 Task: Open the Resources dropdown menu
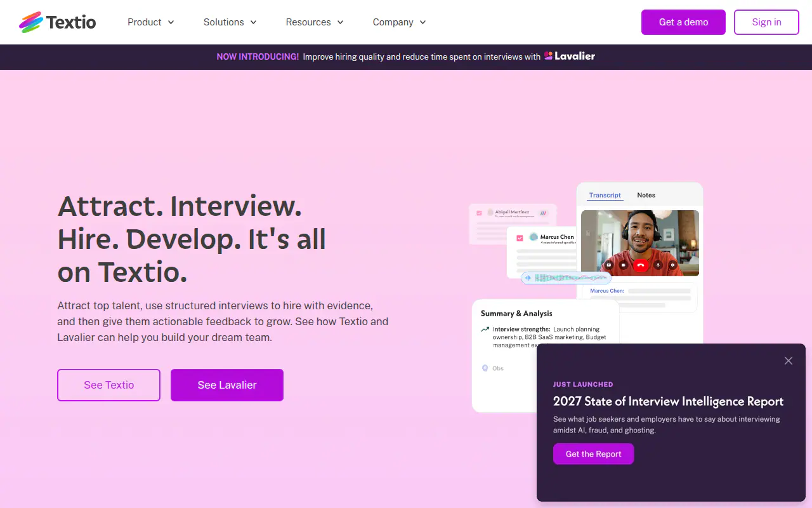click(x=315, y=22)
